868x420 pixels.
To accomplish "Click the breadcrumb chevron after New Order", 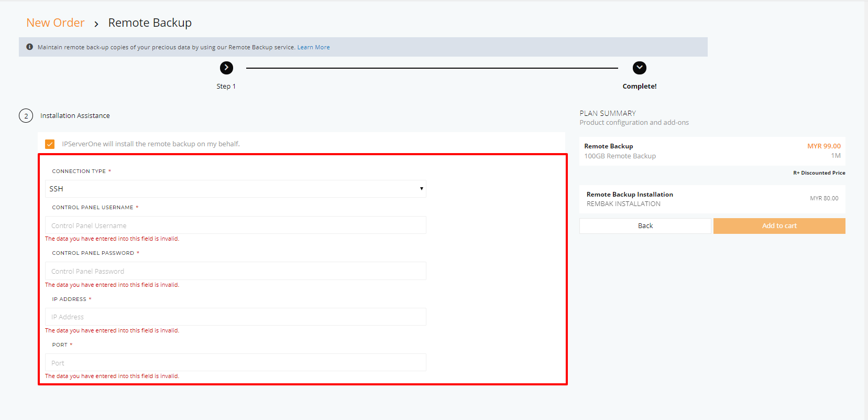I will pyautogui.click(x=96, y=24).
